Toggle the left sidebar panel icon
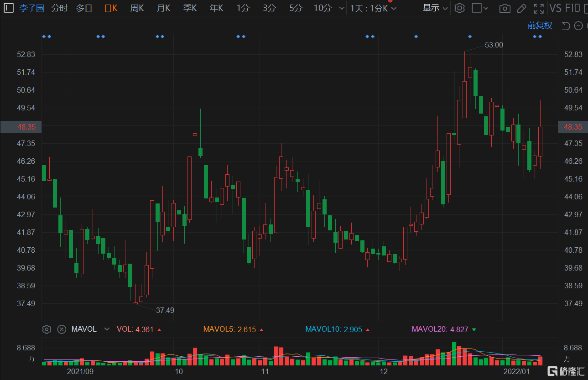The image size is (588, 380). click(x=9, y=8)
